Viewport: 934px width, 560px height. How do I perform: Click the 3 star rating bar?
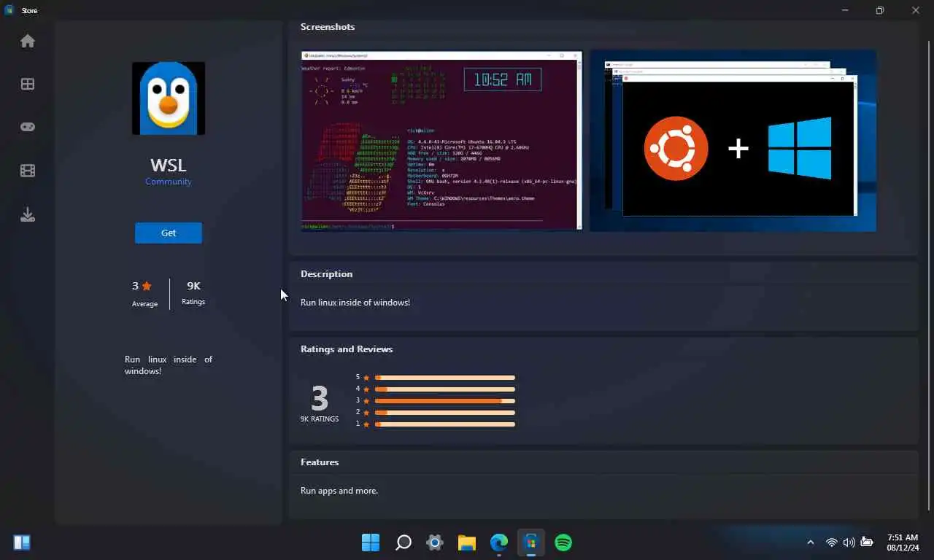coord(444,401)
